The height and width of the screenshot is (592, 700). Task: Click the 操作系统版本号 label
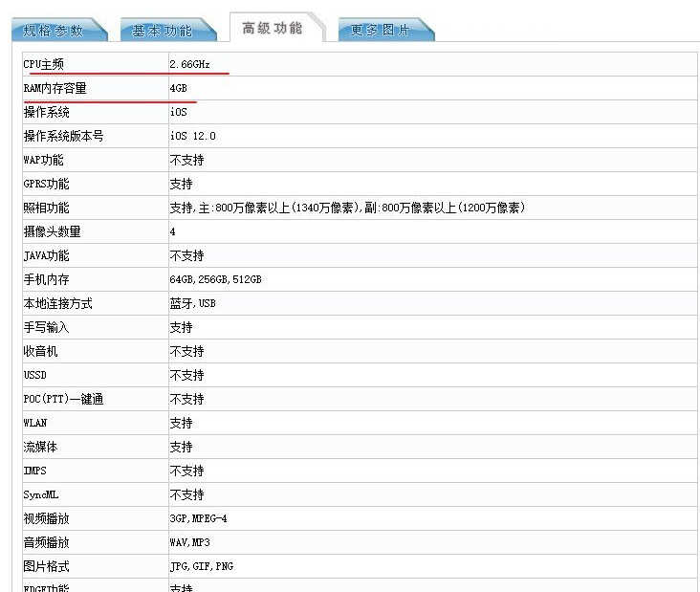click(63, 136)
